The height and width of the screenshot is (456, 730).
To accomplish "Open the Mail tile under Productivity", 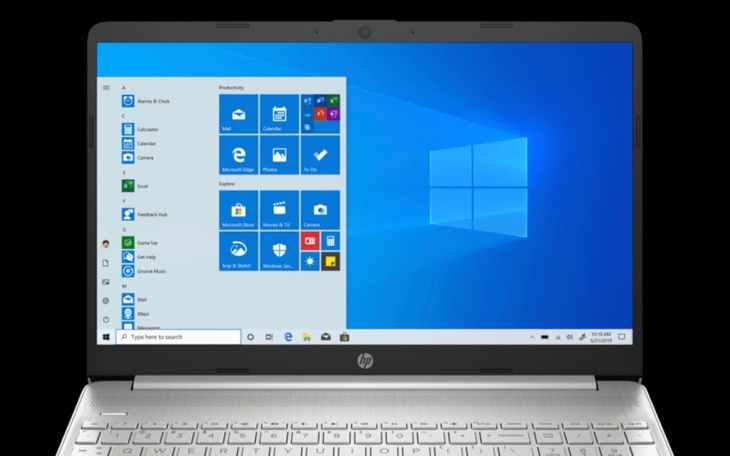I will [238, 114].
